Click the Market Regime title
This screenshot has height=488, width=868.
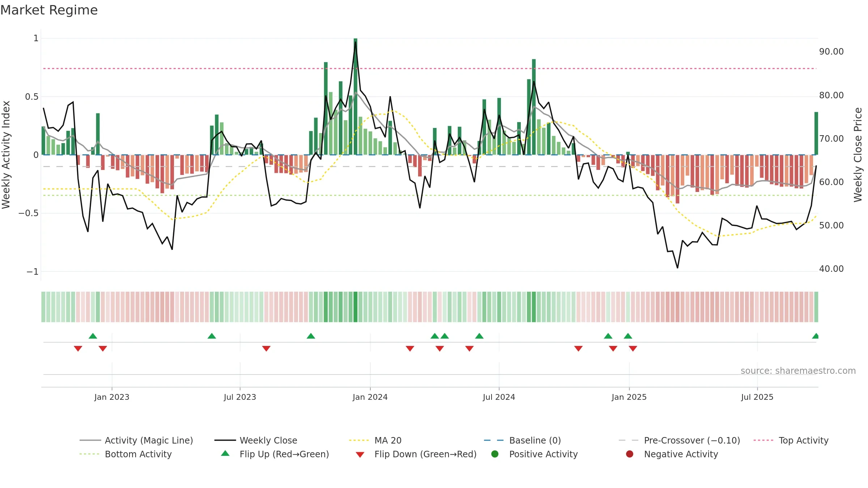point(49,10)
